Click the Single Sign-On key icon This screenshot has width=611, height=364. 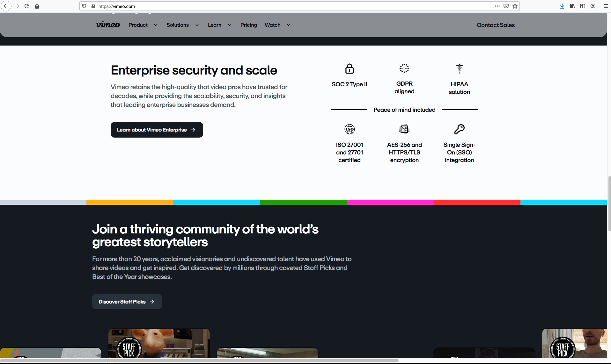pos(459,129)
